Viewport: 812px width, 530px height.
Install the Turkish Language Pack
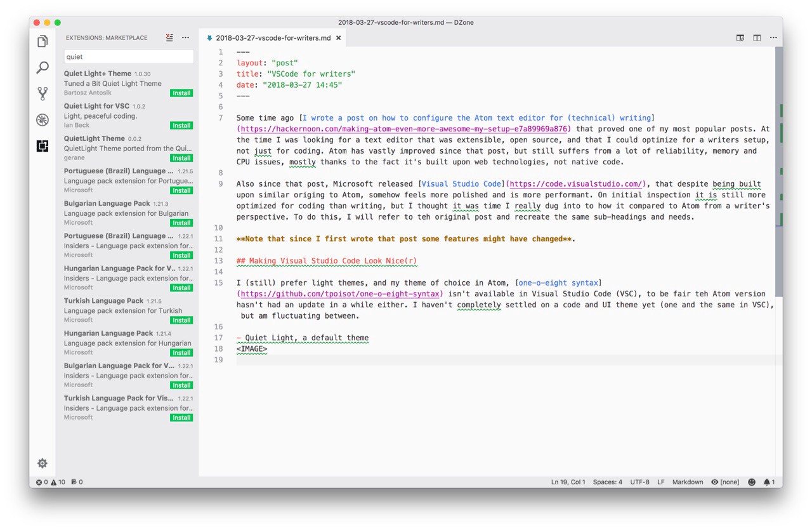pos(181,321)
